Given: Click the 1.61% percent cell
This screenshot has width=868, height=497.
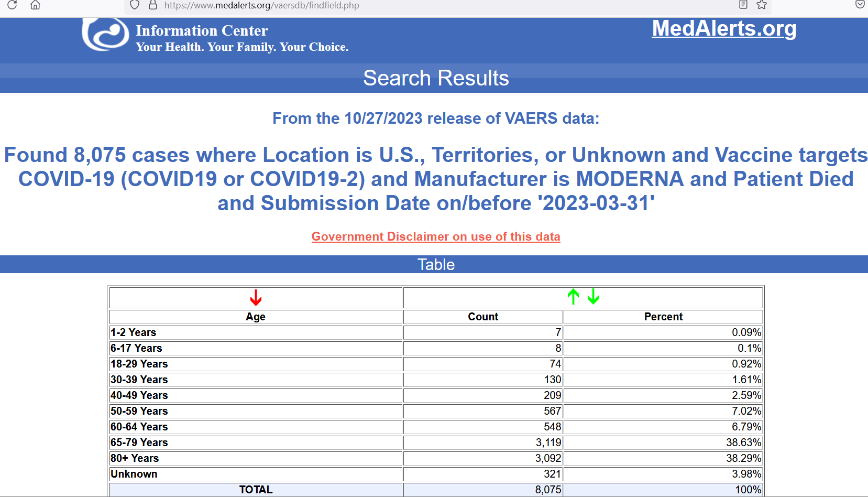Looking at the screenshot, I should point(663,380).
